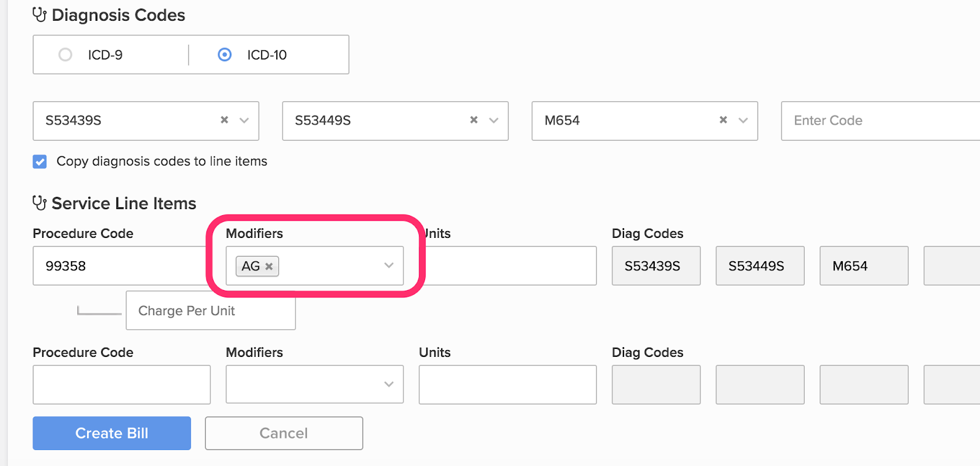Open the AG Modifiers dropdown chevron
This screenshot has width=980, height=466.
[389, 265]
